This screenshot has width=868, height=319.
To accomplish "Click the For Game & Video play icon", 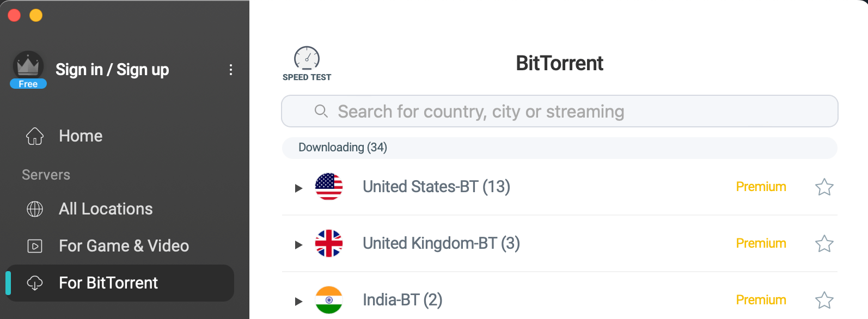I will [35, 246].
